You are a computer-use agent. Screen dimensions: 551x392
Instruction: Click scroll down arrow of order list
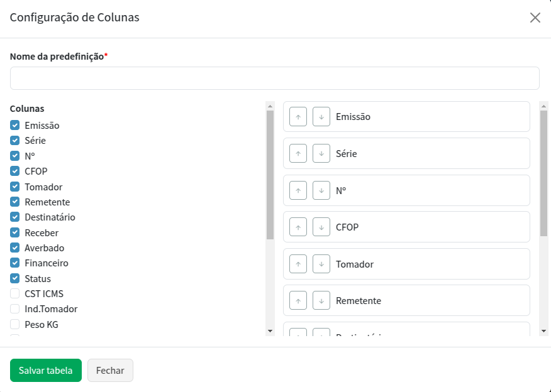point(544,330)
